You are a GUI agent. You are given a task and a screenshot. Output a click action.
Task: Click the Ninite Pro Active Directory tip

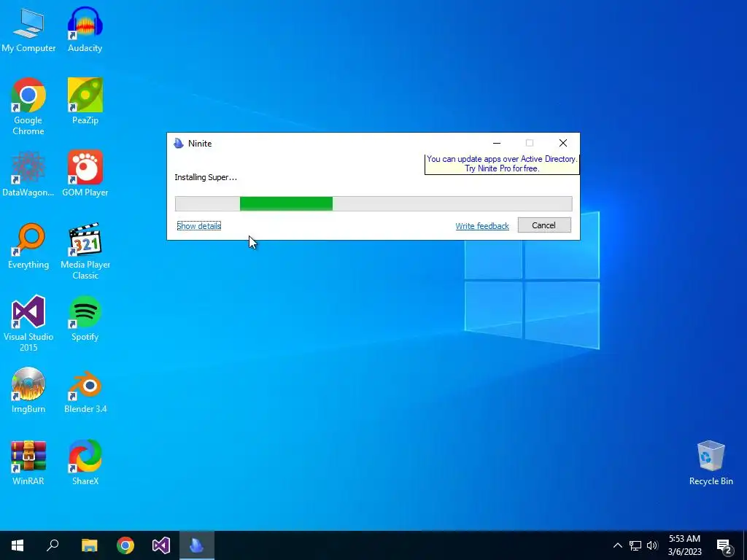click(502, 164)
